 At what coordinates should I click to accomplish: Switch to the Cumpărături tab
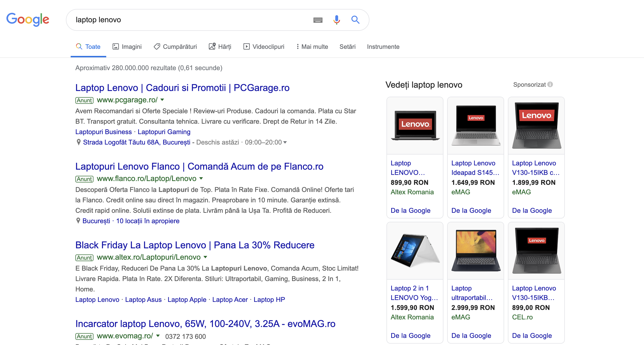click(175, 47)
